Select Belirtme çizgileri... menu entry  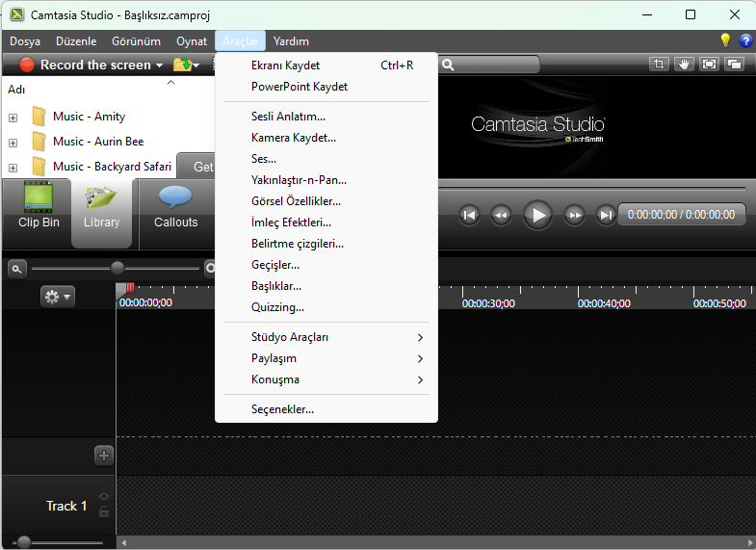click(x=326, y=244)
